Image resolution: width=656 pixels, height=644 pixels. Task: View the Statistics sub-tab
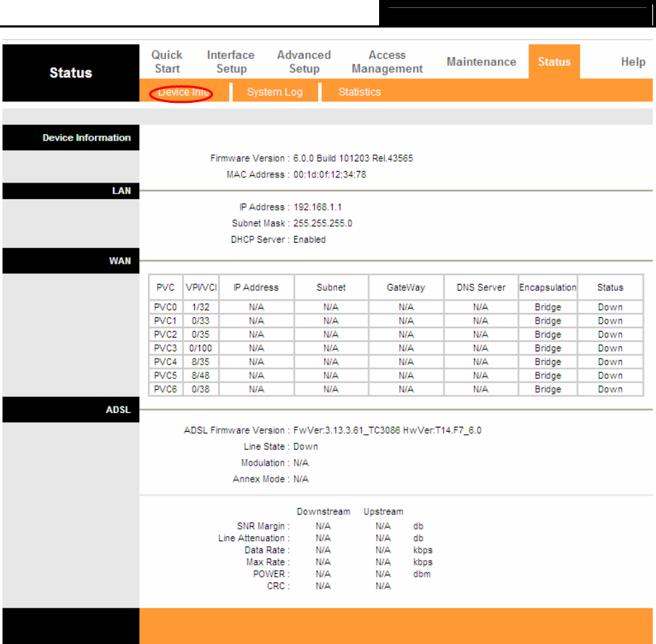click(x=359, y=93)
